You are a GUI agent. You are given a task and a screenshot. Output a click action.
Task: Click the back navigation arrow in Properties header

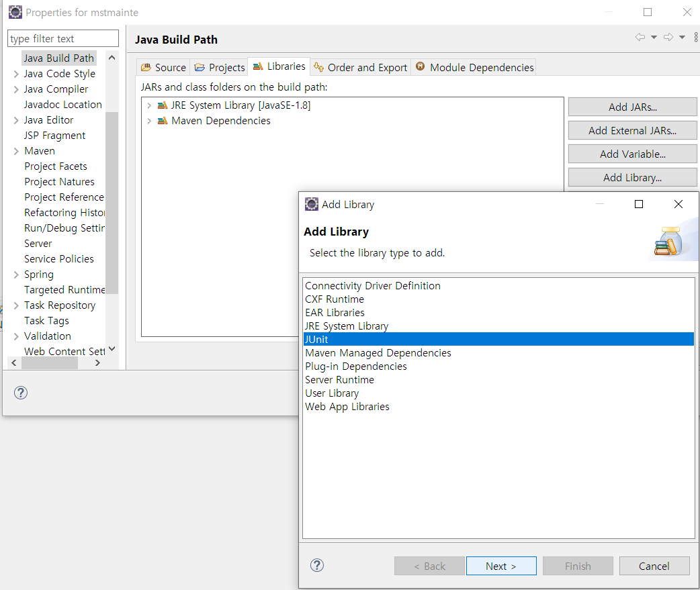click(640, 37)
